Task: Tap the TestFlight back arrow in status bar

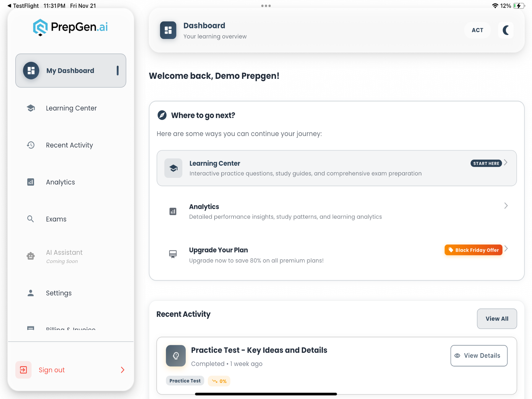Action: [x=9, y=6]
